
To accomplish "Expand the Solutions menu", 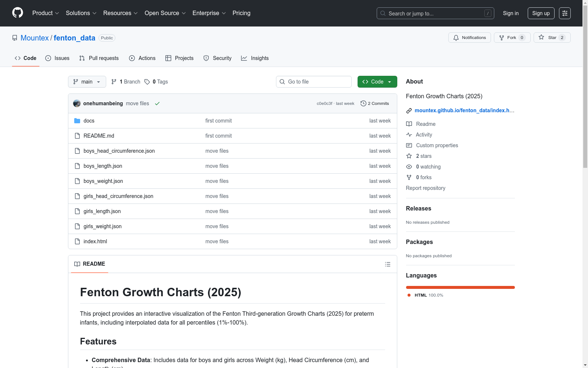I will (x=81, y=13).
